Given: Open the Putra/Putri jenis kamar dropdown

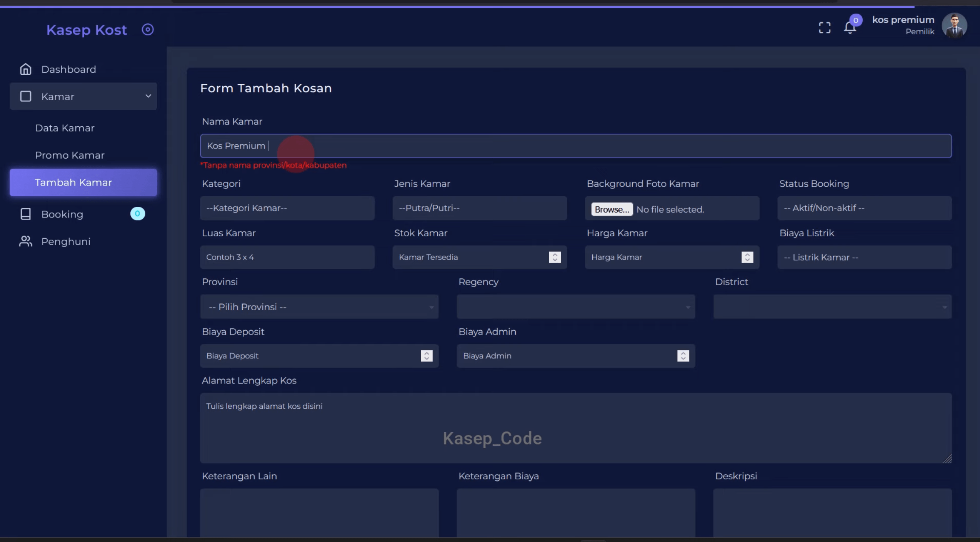Looking at the screenshot, I should click(x=479, y=208).
